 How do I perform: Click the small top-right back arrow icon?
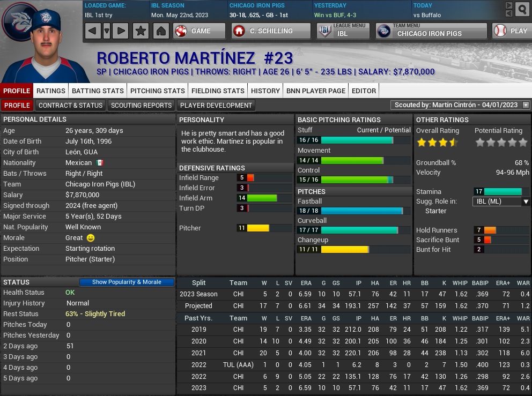(x=508, y=13)
